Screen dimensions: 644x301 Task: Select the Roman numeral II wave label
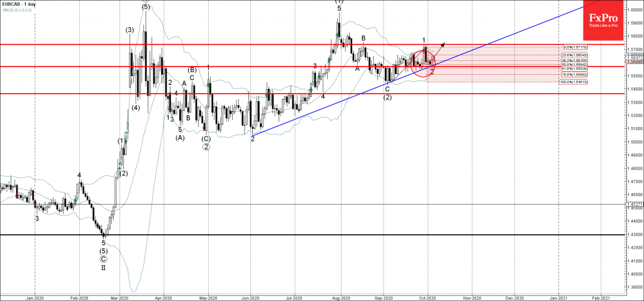click(103, 268)
